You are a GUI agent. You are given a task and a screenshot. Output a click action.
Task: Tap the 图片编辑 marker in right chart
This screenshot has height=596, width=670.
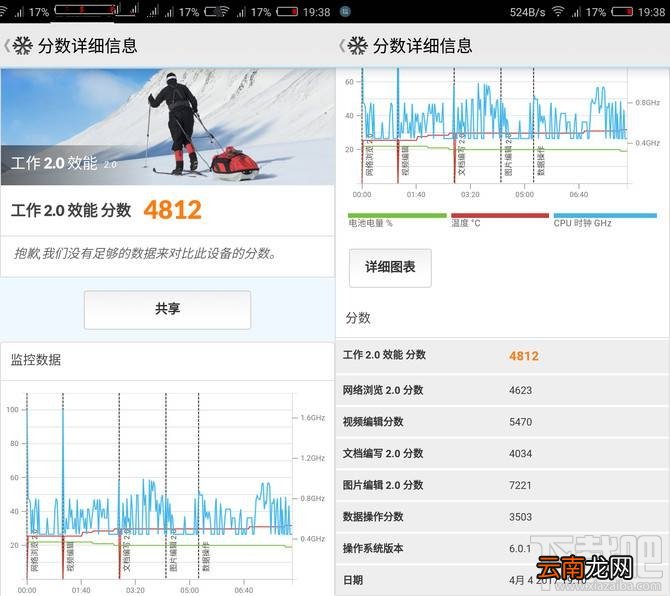(x=508, y=155)
